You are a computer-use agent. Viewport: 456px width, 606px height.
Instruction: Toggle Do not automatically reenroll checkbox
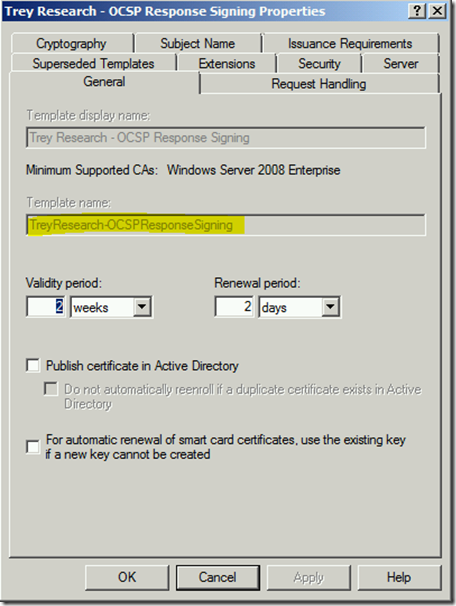[x=51, y=389]
